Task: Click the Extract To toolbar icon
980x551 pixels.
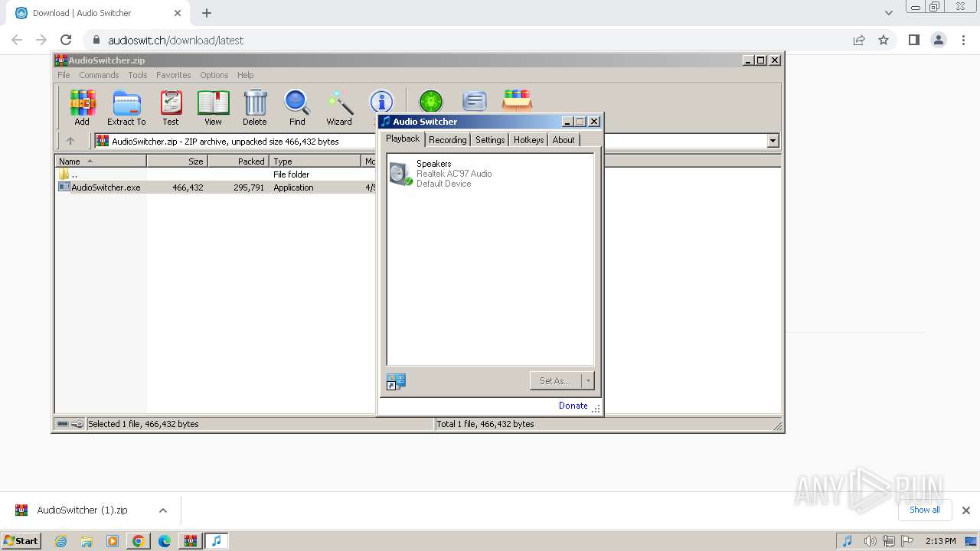Action: pyautogui.click(x=126, y=107)
